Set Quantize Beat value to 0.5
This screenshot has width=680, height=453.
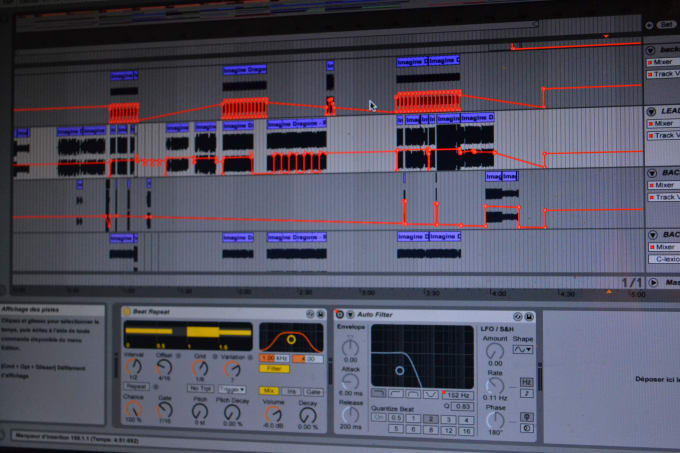point(396,418)
